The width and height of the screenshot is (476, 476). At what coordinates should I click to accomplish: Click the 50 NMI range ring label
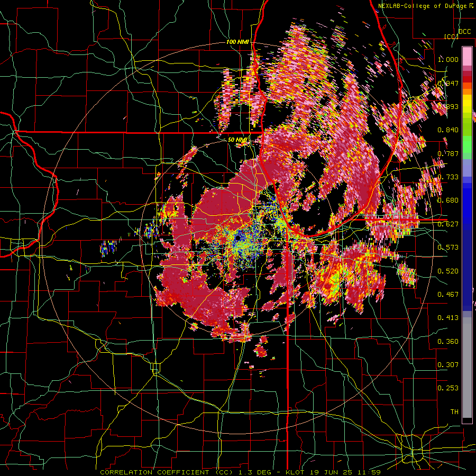pos(237,140)
